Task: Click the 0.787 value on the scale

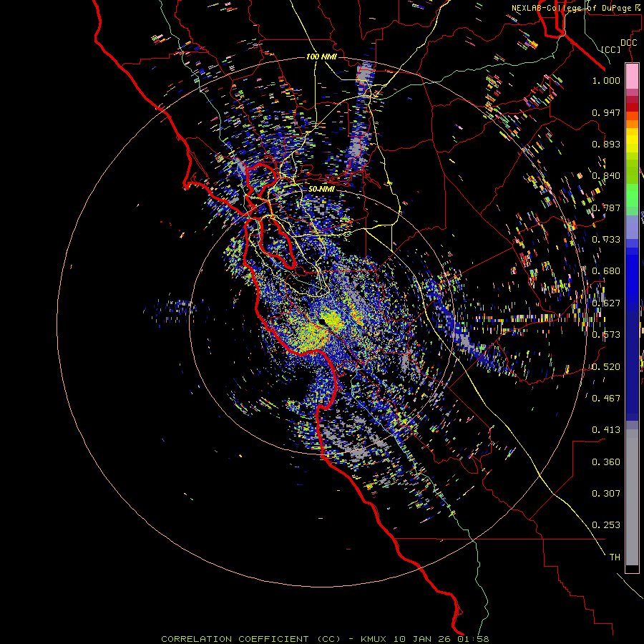Action: pyautogui.click(x=606, y=208)
